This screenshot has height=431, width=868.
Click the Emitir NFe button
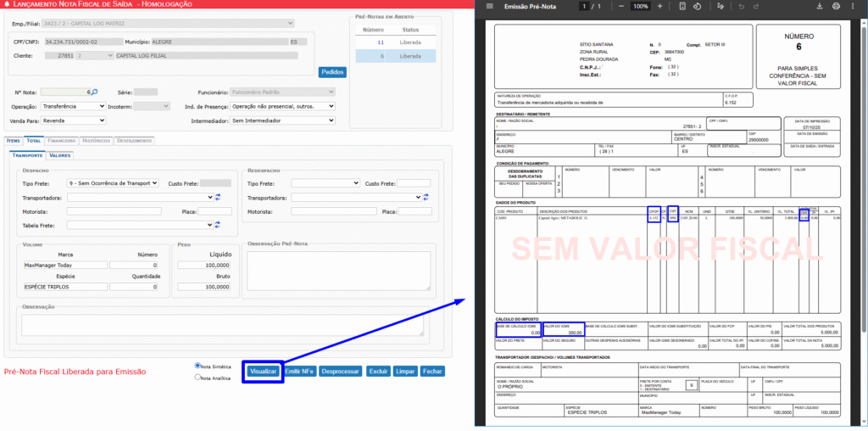[x=299, y=372]
